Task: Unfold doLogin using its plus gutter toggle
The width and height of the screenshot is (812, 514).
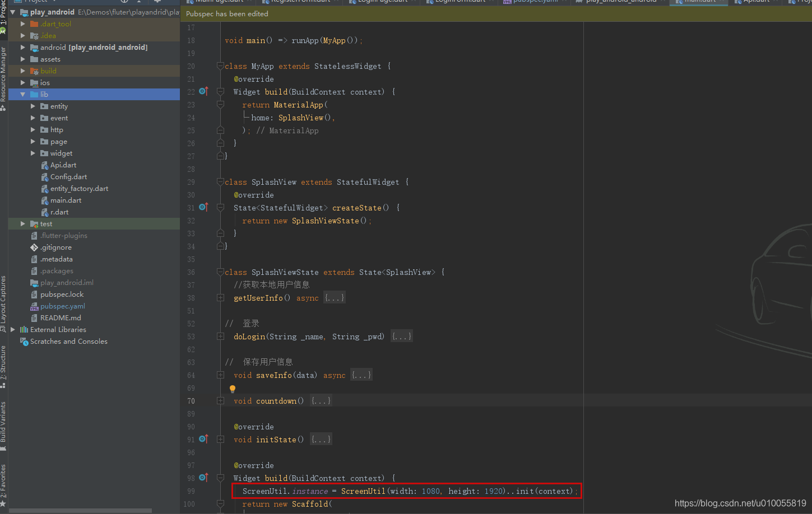Action: [x=220, y=337]
